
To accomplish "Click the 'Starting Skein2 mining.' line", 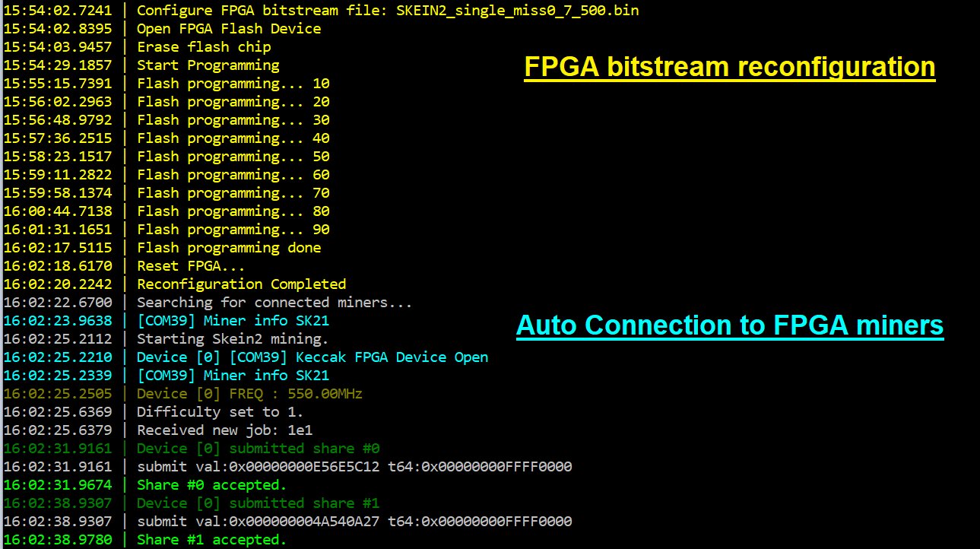I will coord(167,339).
